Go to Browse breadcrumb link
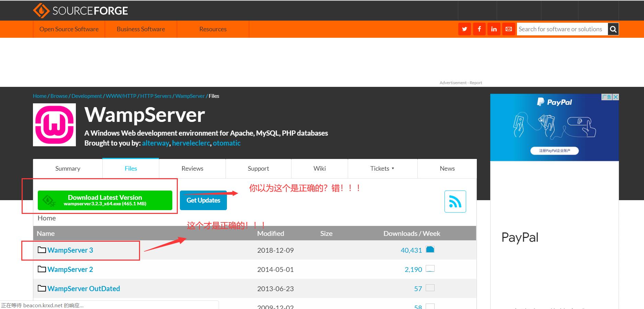Image resolution: width=644 pixels, height=309 pixels. pos(59,96)
